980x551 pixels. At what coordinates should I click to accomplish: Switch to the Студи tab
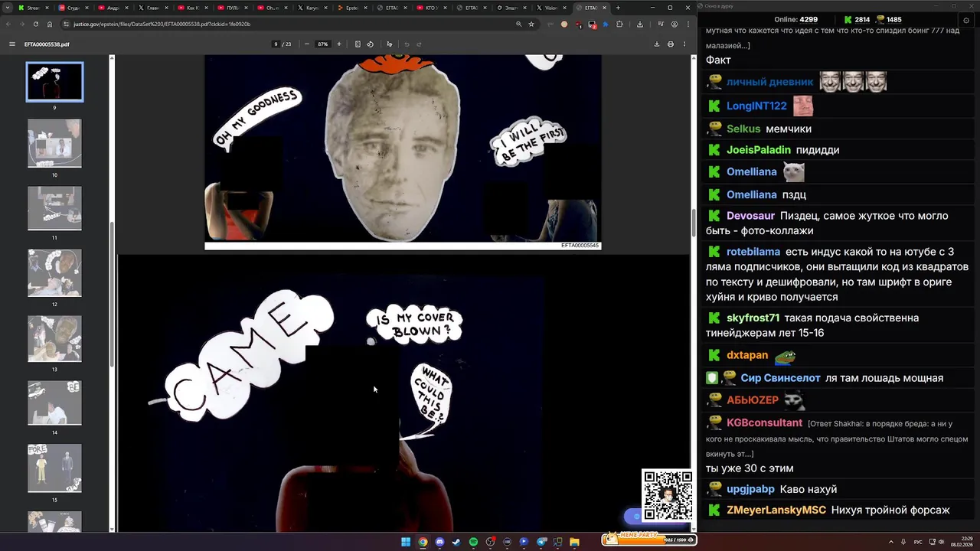click(73, 8)
